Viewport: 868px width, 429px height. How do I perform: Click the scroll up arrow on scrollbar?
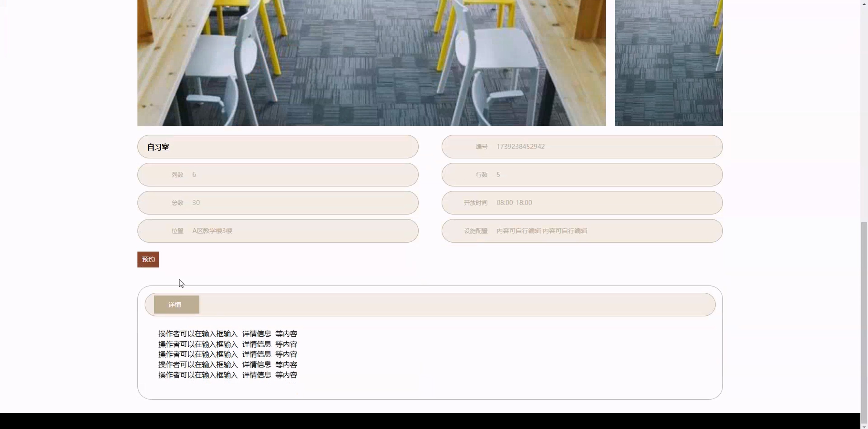point(864,3)
